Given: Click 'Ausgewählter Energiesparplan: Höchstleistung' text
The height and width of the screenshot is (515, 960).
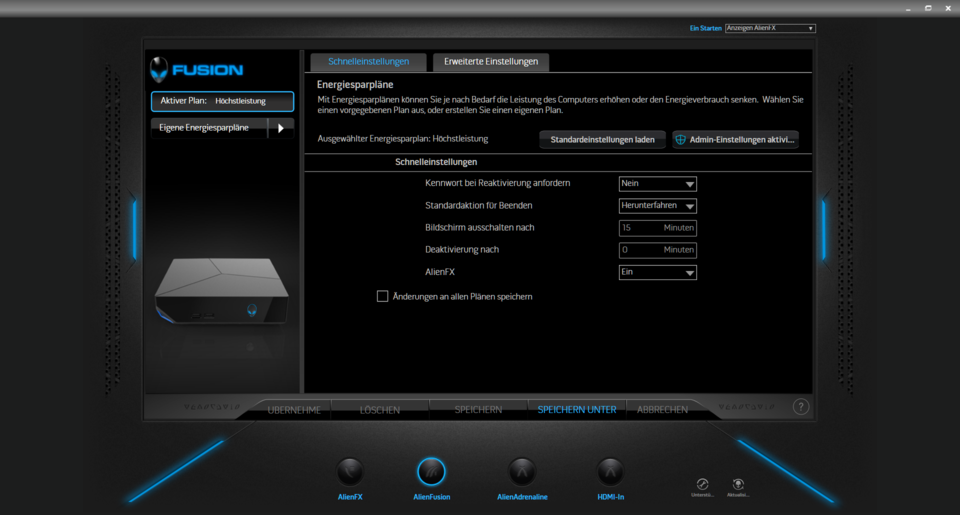Looking at the screenshot, I should coord(403,139).
